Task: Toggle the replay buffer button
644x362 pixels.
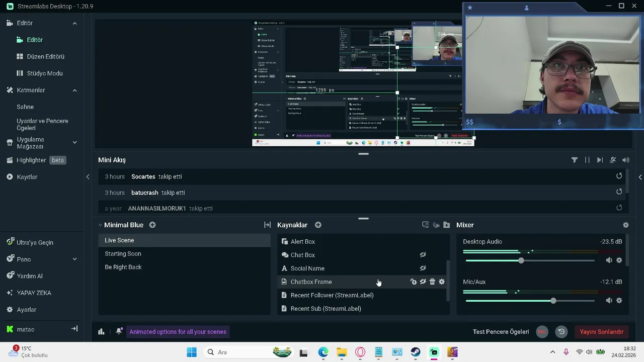Action: (x=561, y=331)
